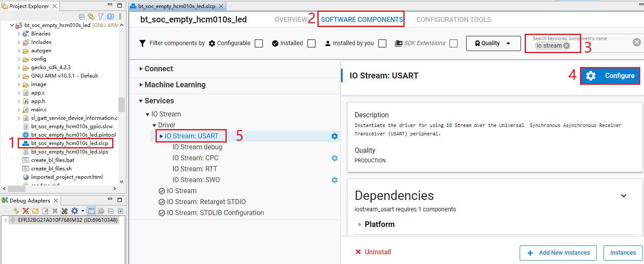This screenshot has width=644, height=264.
Task: Collapse All items in Project Explorer toolbar
Action: coord(81,16)
